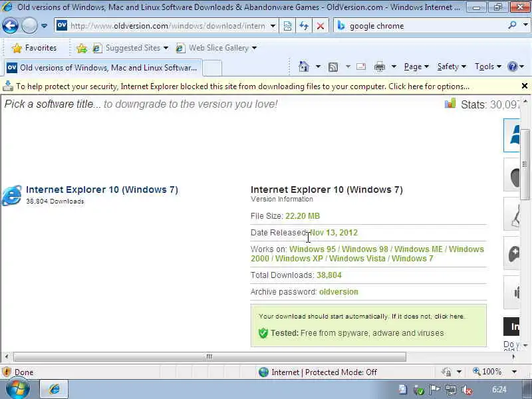Open the search provider dropdown arrow

click(525, 25)
